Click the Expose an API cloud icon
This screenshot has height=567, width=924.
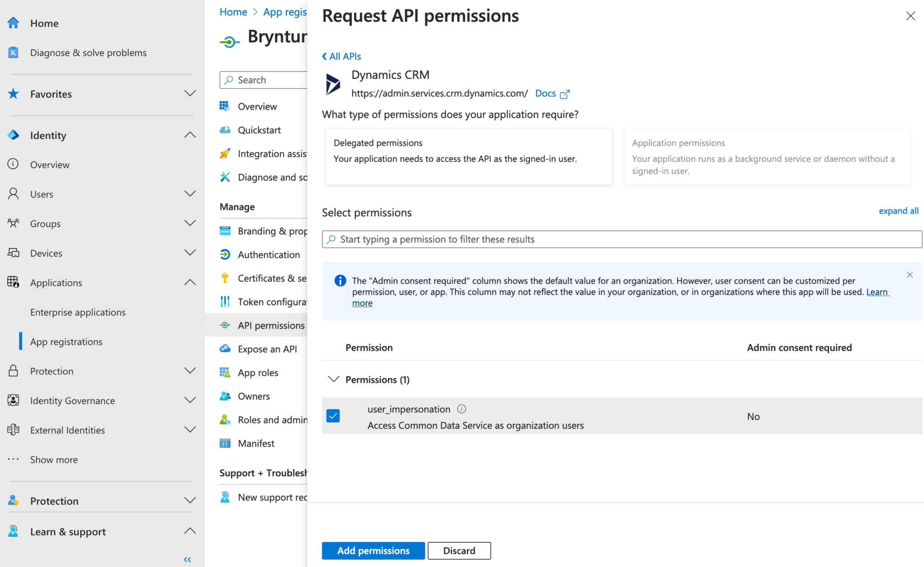(225, 349)
